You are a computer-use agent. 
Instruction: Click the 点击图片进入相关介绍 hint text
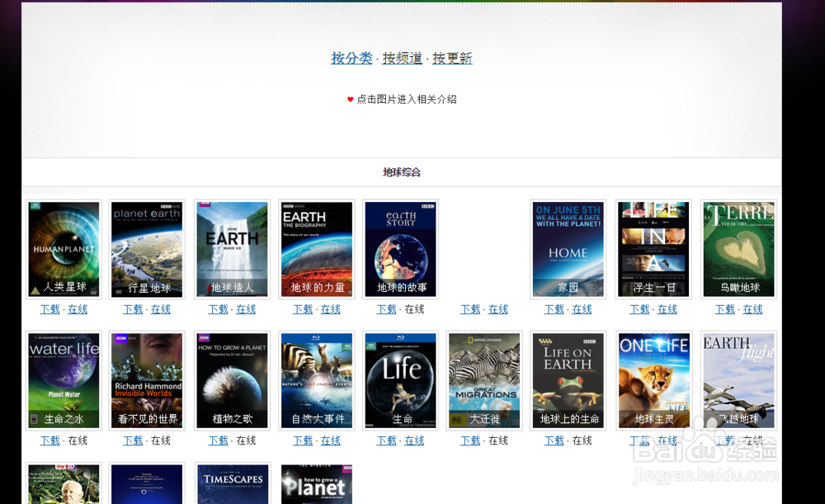(x=407, y=100)
